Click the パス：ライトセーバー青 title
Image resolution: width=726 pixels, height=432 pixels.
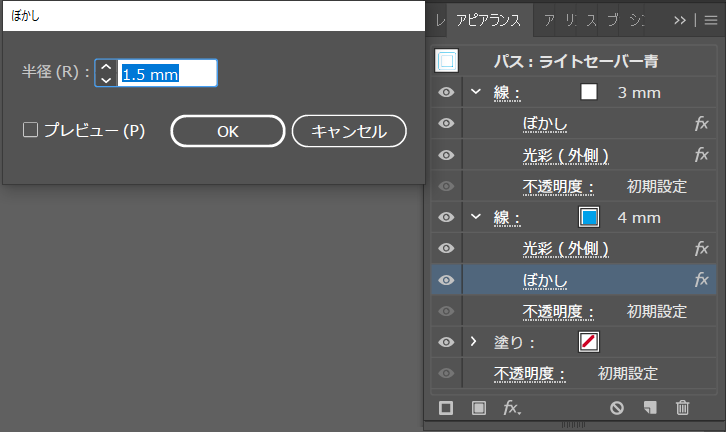click(576, 61)
